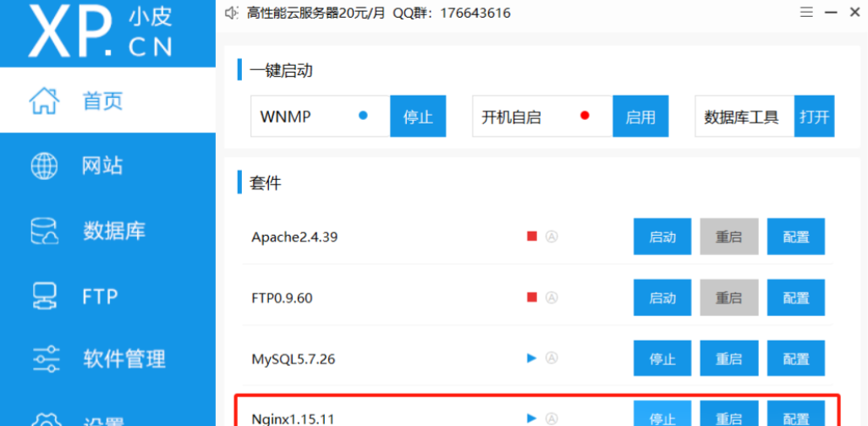
Task: Open the 数据库 database sidebar item
Action: (107, 230)
